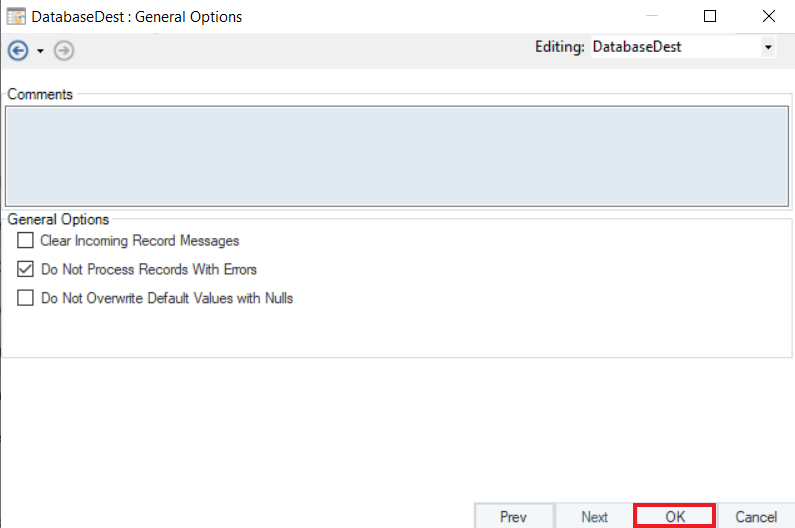Viewport: 795px width, 528px height.
Task: Expand the Editing dropdown arrow
Action: 767,47
